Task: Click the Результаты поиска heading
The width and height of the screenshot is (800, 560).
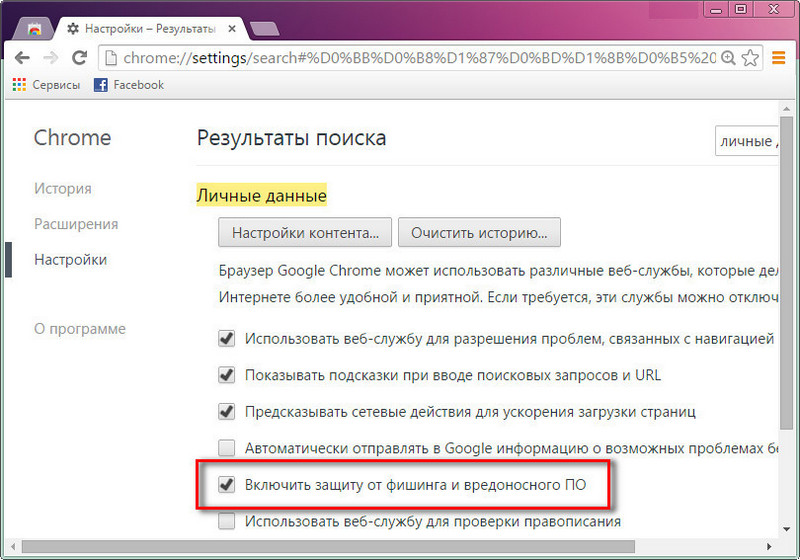Action: click(x=291, y=138)
